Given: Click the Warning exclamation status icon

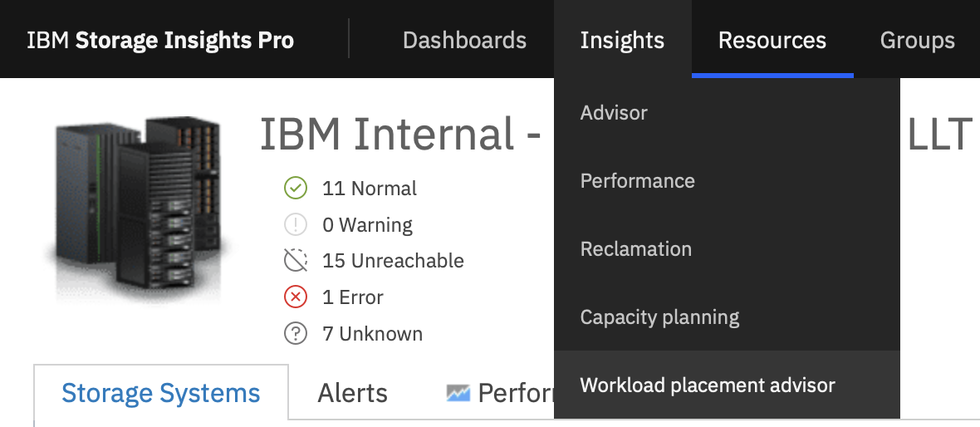Looking at the screenshot, I should click(x=296, y=225).
